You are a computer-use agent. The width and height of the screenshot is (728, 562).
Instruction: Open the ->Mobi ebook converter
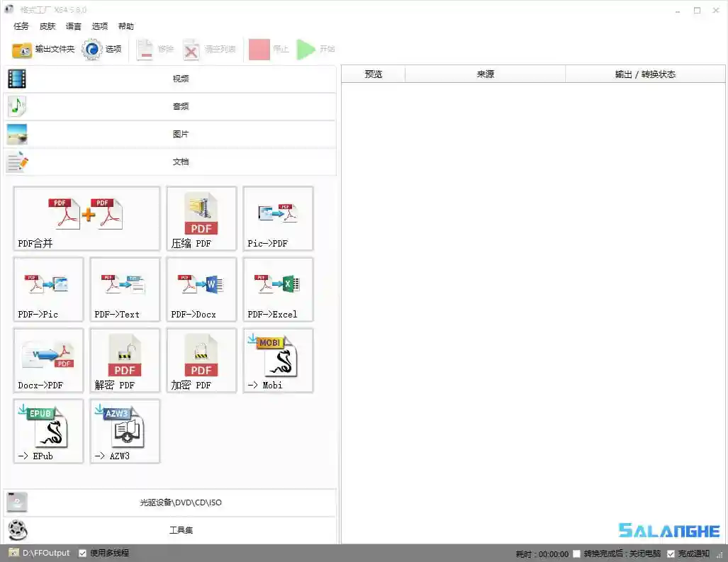pos(277,360)
